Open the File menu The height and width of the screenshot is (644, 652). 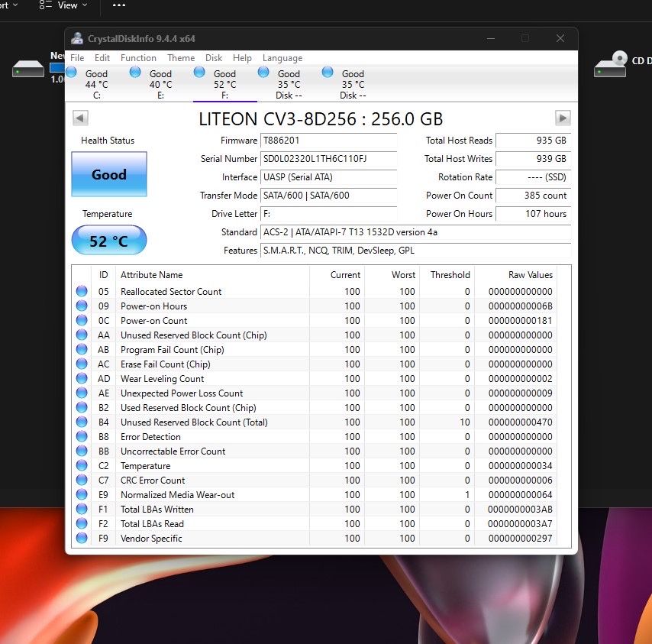[x=77, y=58]
